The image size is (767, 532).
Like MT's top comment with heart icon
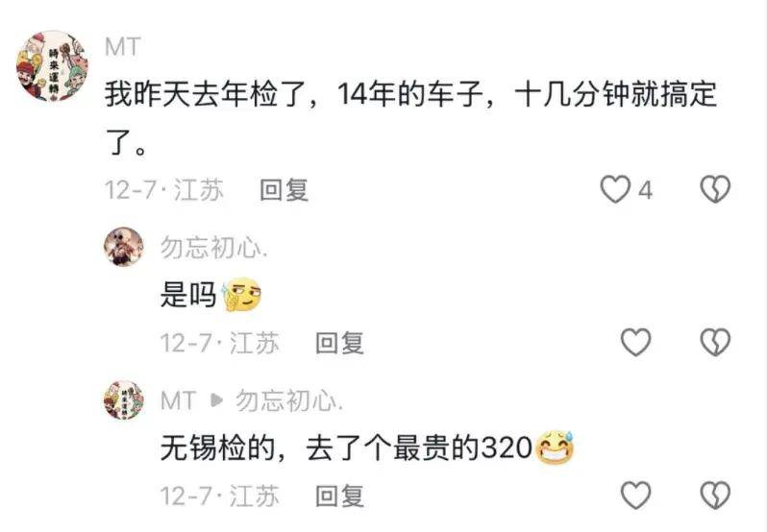pos(615,189)
